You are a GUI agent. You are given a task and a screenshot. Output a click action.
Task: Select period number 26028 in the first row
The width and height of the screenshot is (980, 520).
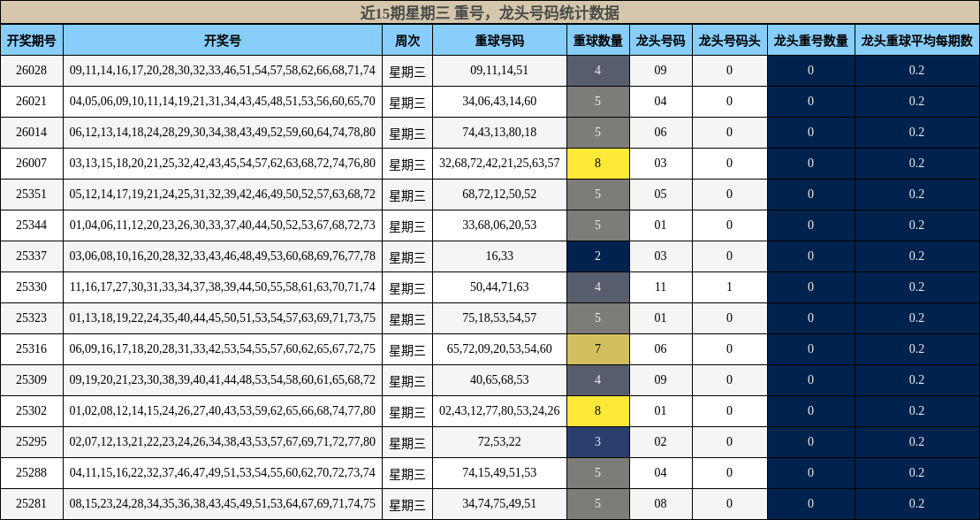(33, 70)
